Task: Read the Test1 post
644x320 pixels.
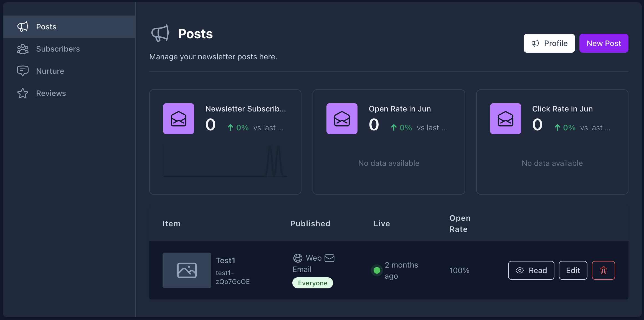Action: tap(531, 270)
